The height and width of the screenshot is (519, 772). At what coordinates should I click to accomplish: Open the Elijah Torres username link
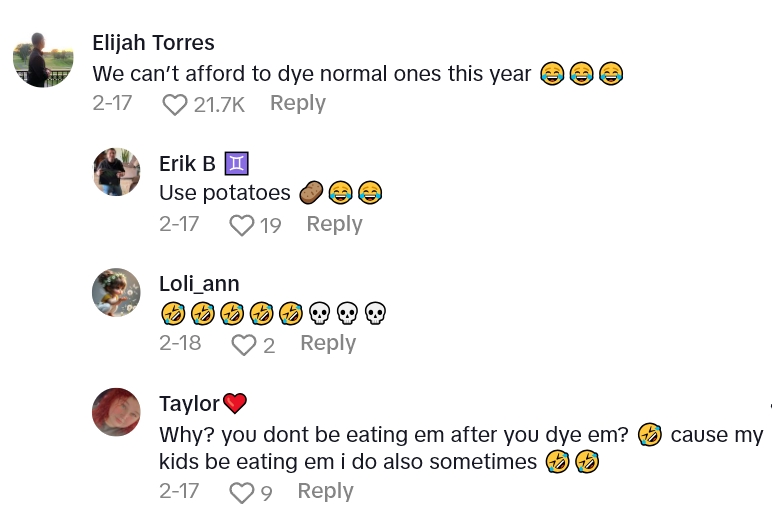click(153, 43)
